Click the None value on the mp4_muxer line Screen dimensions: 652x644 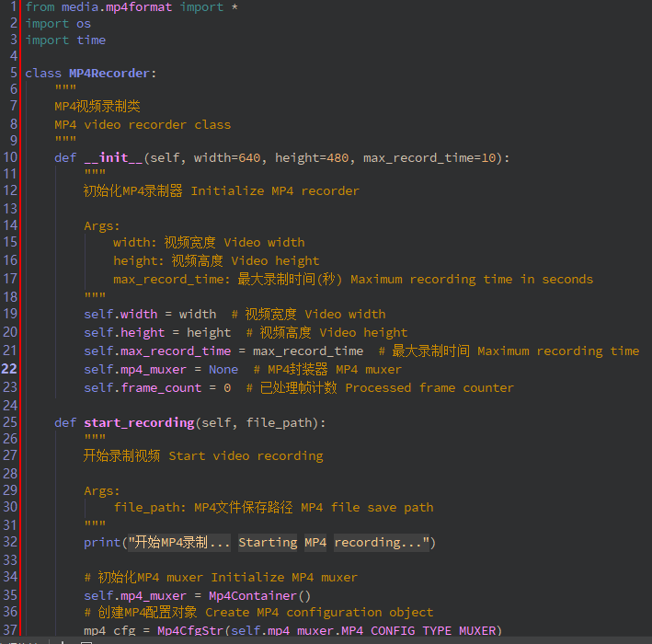pyautogui.click(x=223, y=369)
